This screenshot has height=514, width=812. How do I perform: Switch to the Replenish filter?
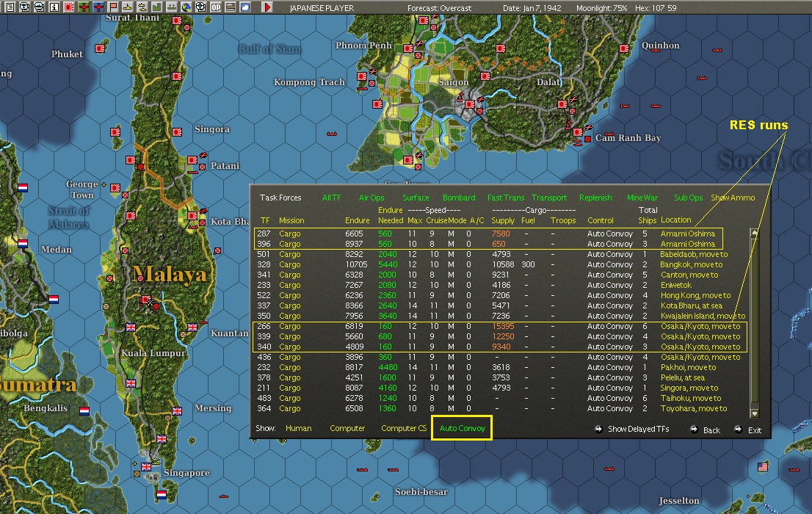[595, 198]
